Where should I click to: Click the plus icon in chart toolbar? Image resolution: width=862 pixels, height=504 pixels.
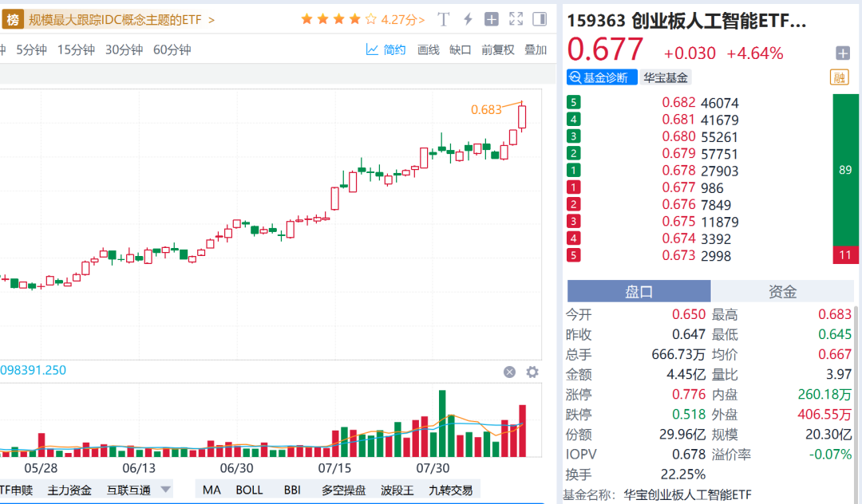[x=492, y=19]
